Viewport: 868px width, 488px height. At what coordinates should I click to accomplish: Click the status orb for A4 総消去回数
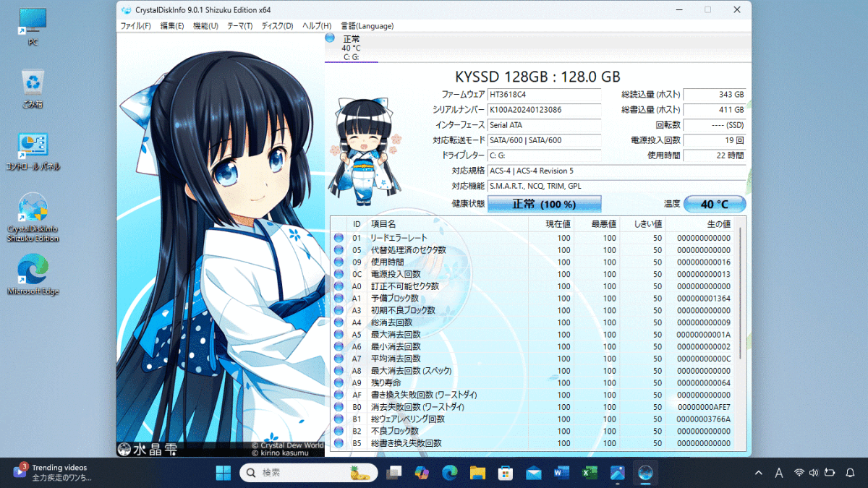coord(339,322)
